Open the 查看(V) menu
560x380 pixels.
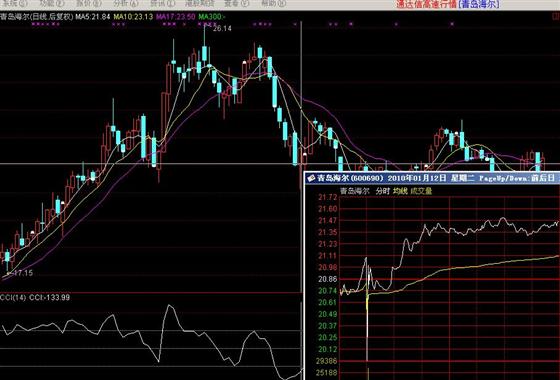tap(236, 4)
